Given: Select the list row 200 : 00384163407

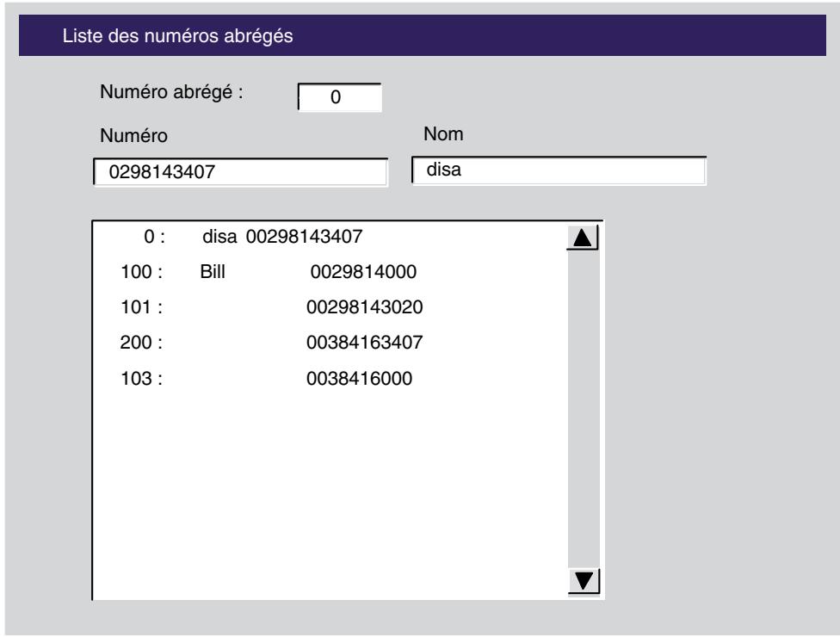Looking at the screenshot, I should [330, 343].
